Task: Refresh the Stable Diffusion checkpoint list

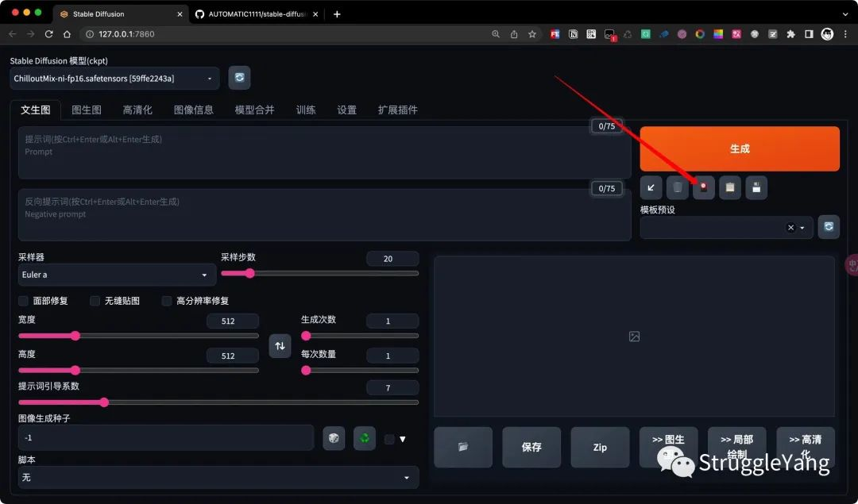Action: (x=239, y=78)
